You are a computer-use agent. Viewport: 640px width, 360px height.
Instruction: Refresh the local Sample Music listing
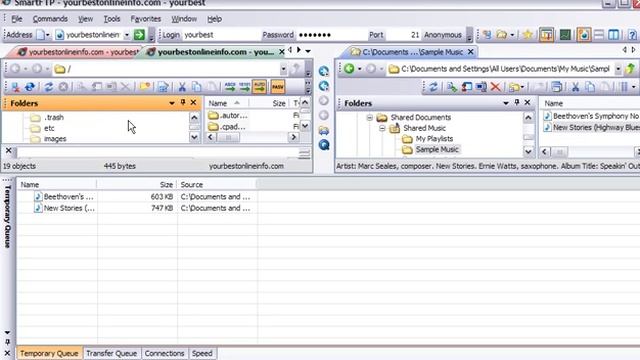point(433,87)
